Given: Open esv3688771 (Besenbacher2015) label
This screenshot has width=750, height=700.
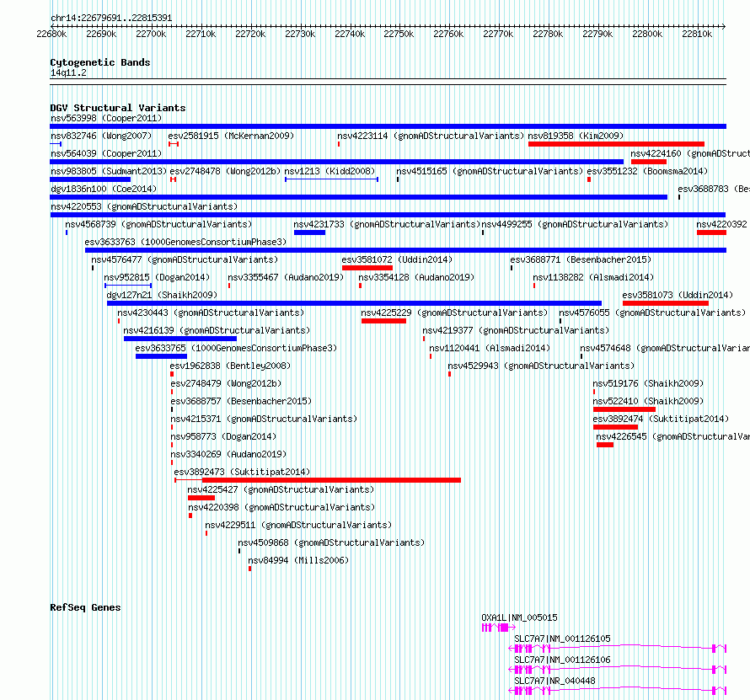Looking at the screenshot, I should pos(581,259).
